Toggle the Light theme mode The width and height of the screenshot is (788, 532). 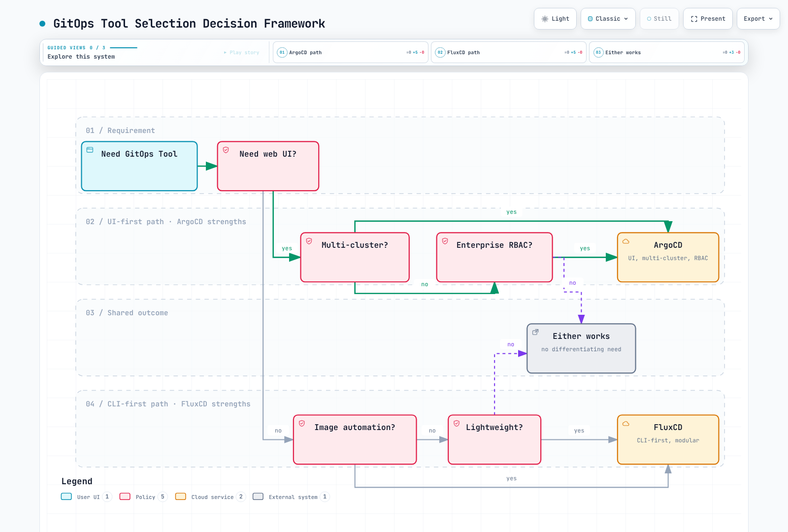click(555, 19)
